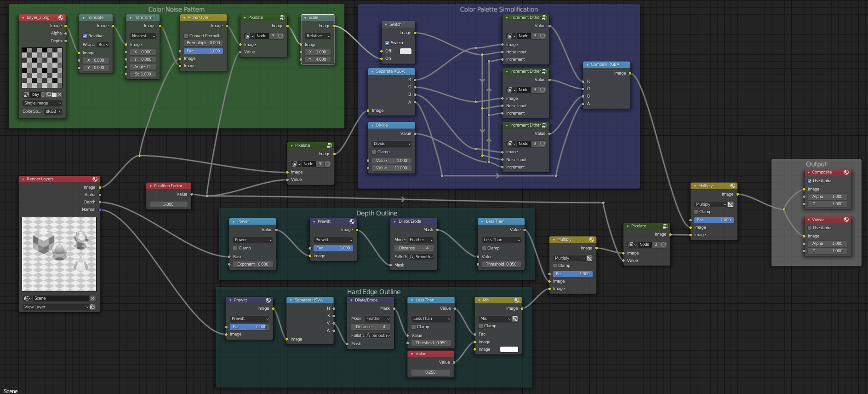Toggle Switch checkbox in Switch node
Viewport: 868px width, 394px height.
pyautogui.click(x=387, y=43)
